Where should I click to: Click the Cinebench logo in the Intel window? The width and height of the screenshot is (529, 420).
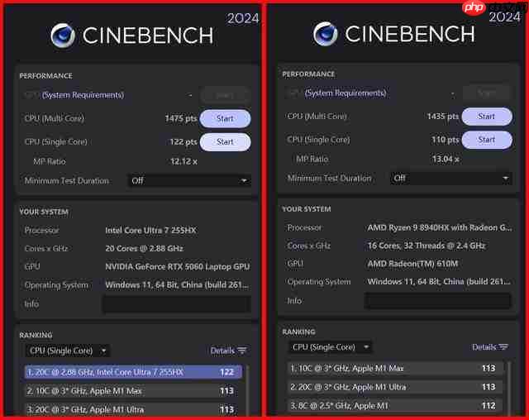(63, 36)
